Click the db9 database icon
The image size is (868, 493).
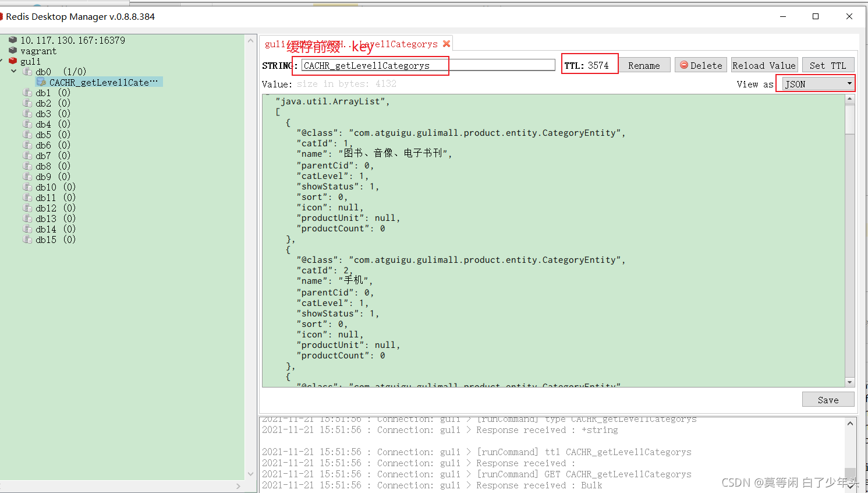pos(27,177)
